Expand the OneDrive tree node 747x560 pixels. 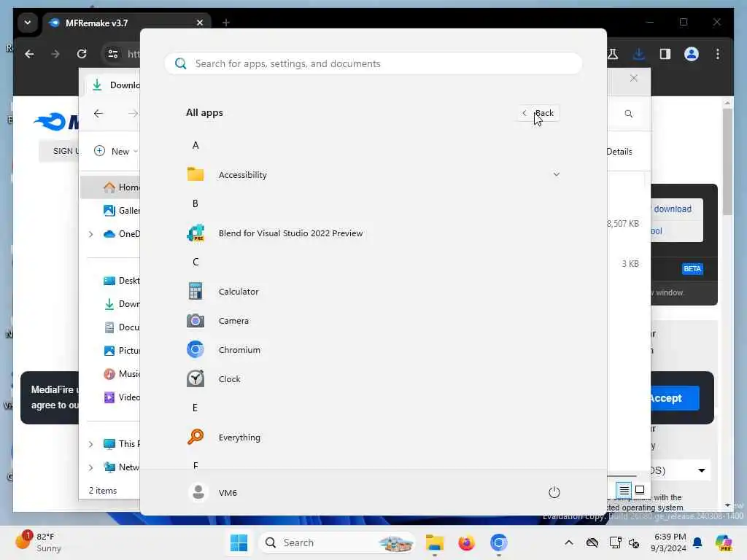click(x=90, y=234)
